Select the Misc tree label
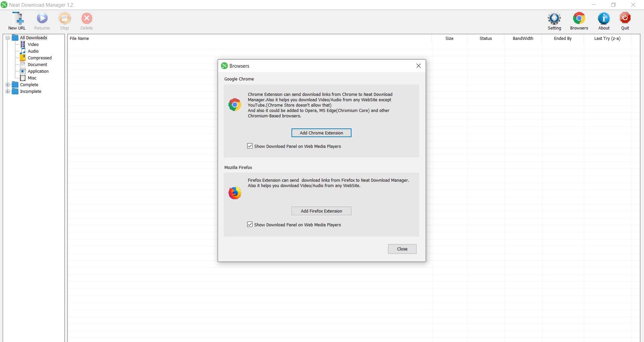The height and width of the screenshot is (342, 644). (x=32, y=78)
